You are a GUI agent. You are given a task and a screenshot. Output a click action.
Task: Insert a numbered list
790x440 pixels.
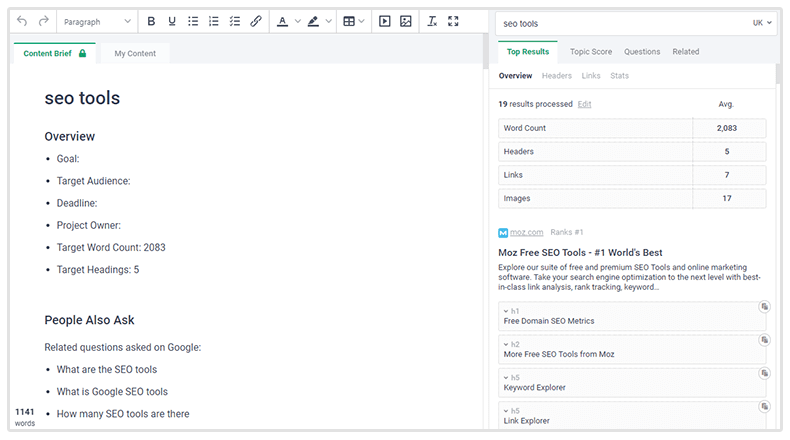(x=213, y=21)
